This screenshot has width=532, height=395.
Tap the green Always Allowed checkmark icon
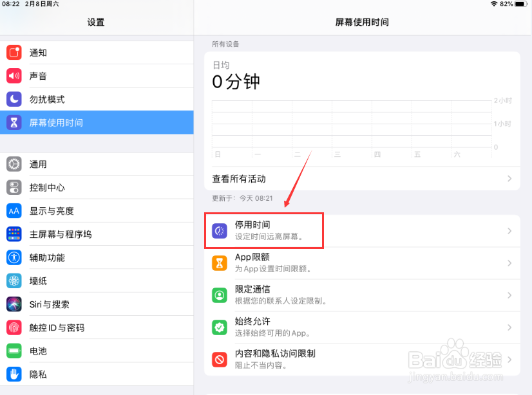220,327
